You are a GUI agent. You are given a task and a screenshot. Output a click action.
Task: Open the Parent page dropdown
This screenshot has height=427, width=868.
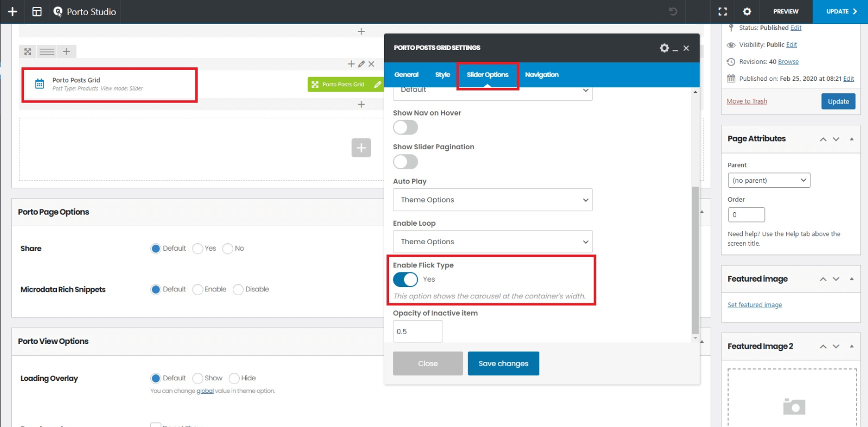pyautogui.click(x=768, y=180)
